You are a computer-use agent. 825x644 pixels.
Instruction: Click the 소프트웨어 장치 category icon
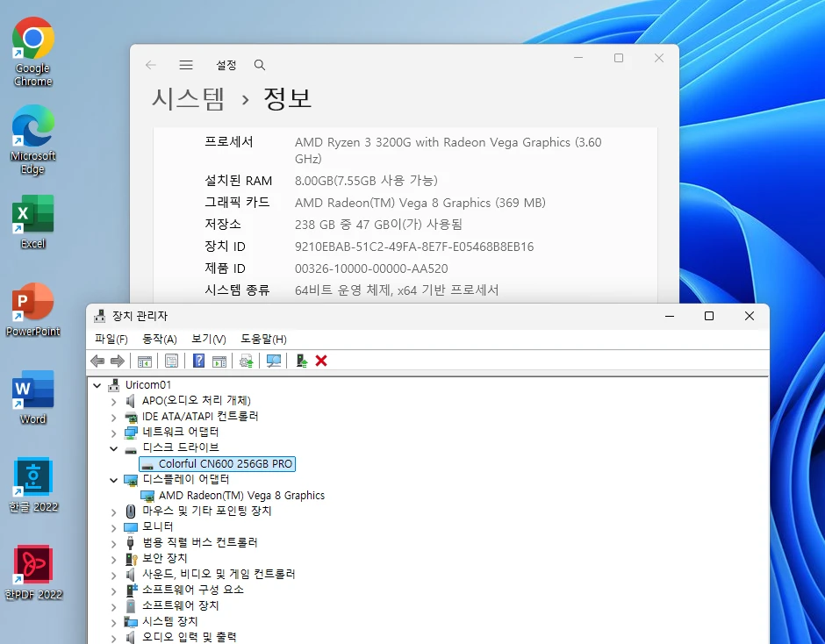[x=131, y=606]
